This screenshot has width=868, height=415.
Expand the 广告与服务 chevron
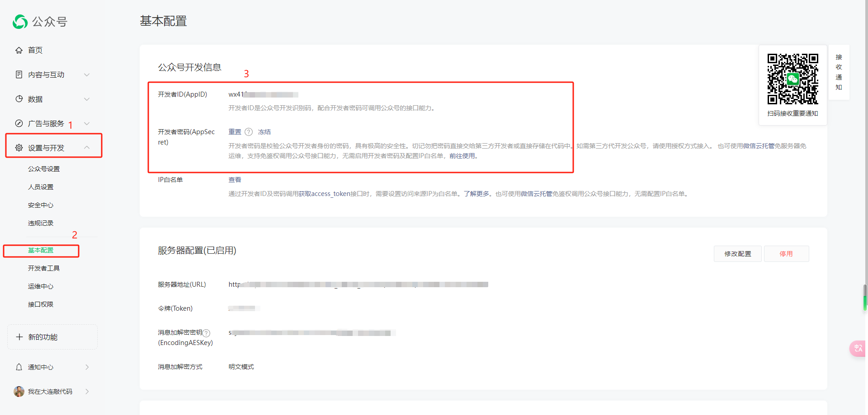tap(87, 123)
